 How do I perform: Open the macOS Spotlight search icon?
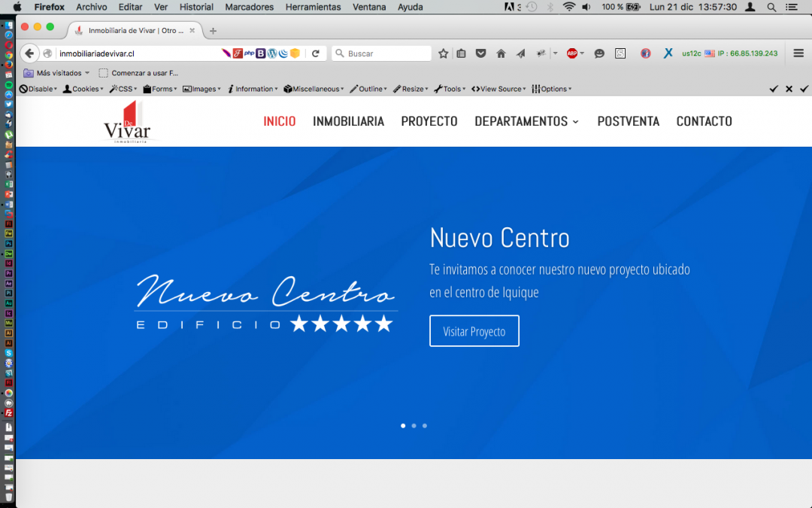(x=771, y=7)
